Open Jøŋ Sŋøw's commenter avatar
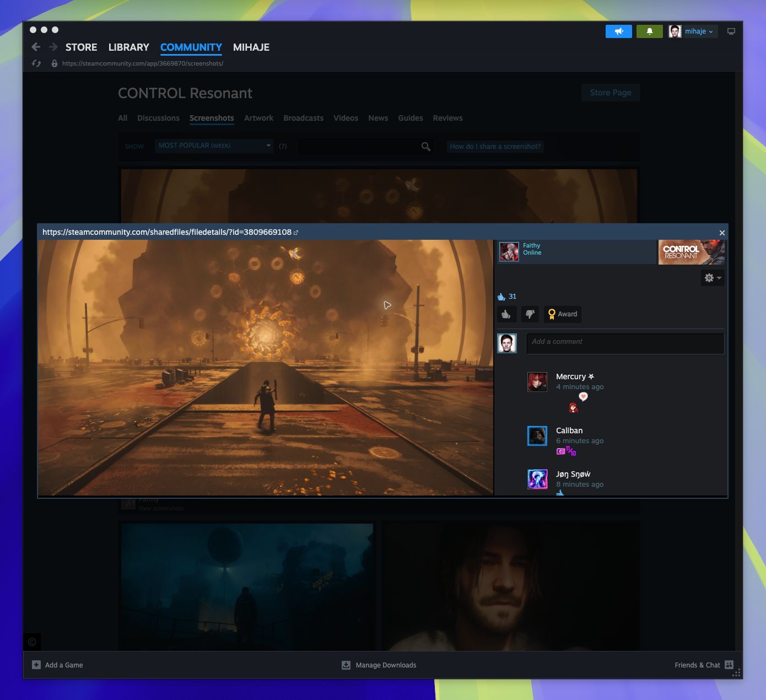766x700 pixels. tap(537, 480)
